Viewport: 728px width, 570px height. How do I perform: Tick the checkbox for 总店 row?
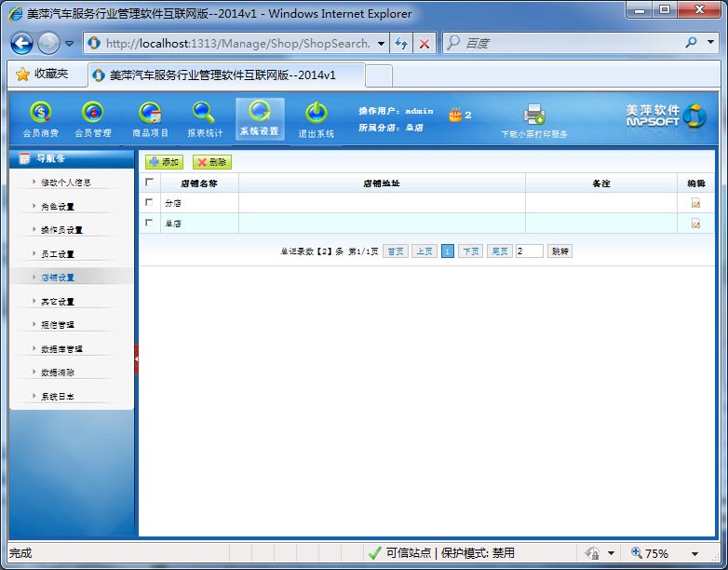point(149,223)
